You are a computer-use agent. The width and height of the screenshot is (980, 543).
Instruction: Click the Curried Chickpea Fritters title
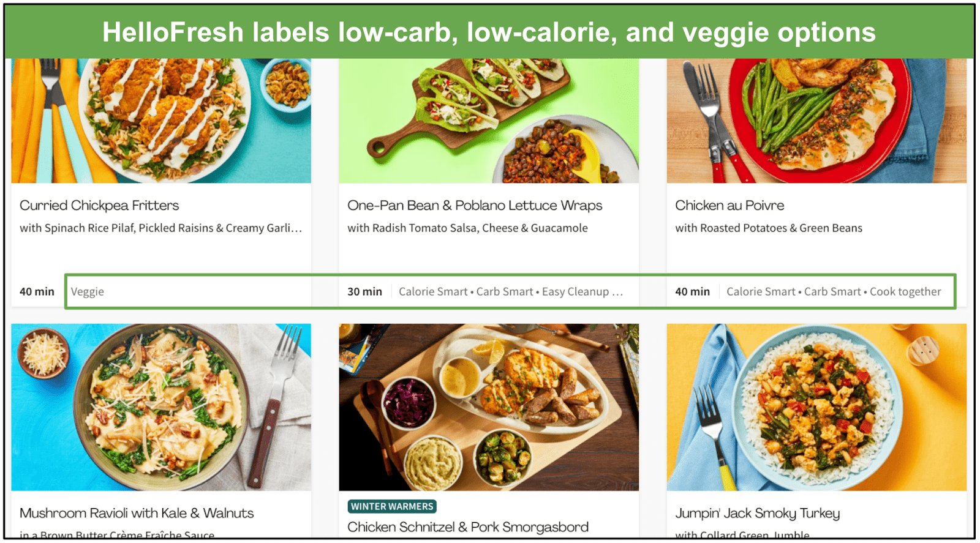pos(99,206)
